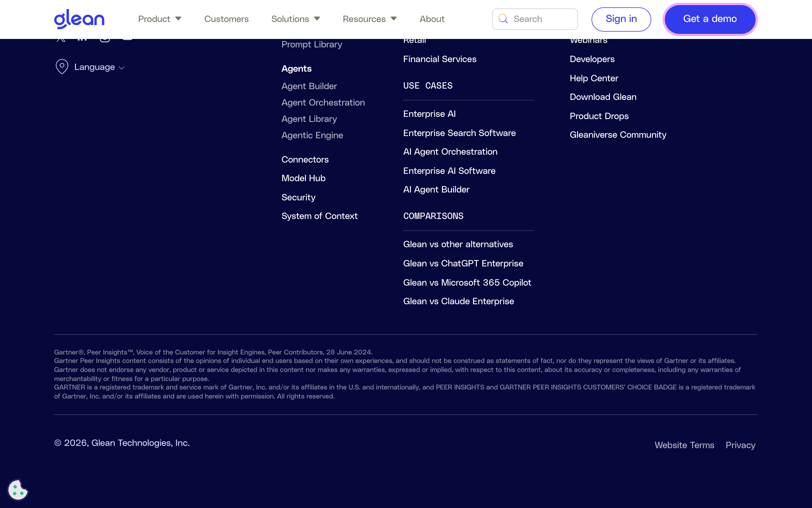This screenshot has height=508, width=812.
Task: Open AI Agent Orchestration link
Action: pos(450,152)
